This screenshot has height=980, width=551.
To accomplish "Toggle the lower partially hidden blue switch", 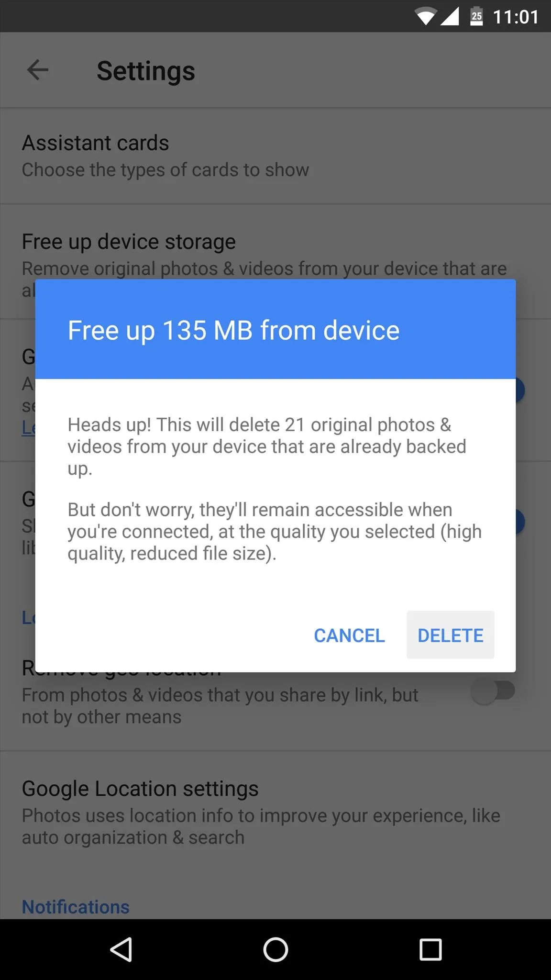I will tap(520, 521).
